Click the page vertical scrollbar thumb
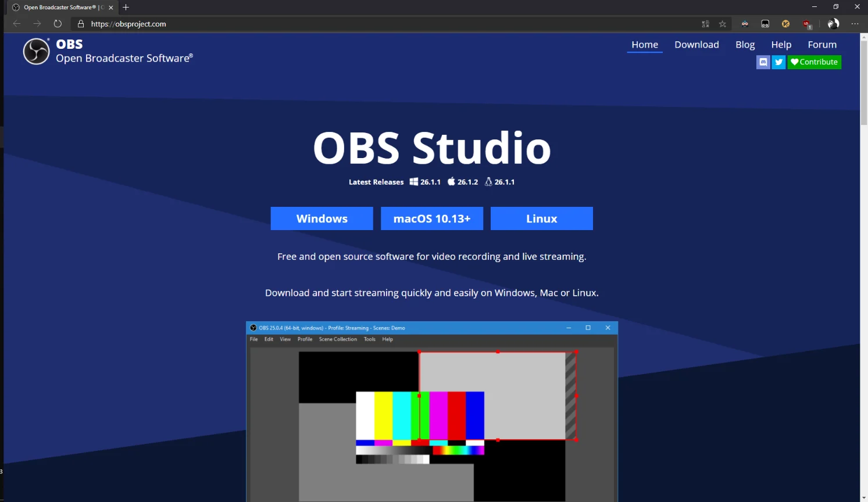 863,83
